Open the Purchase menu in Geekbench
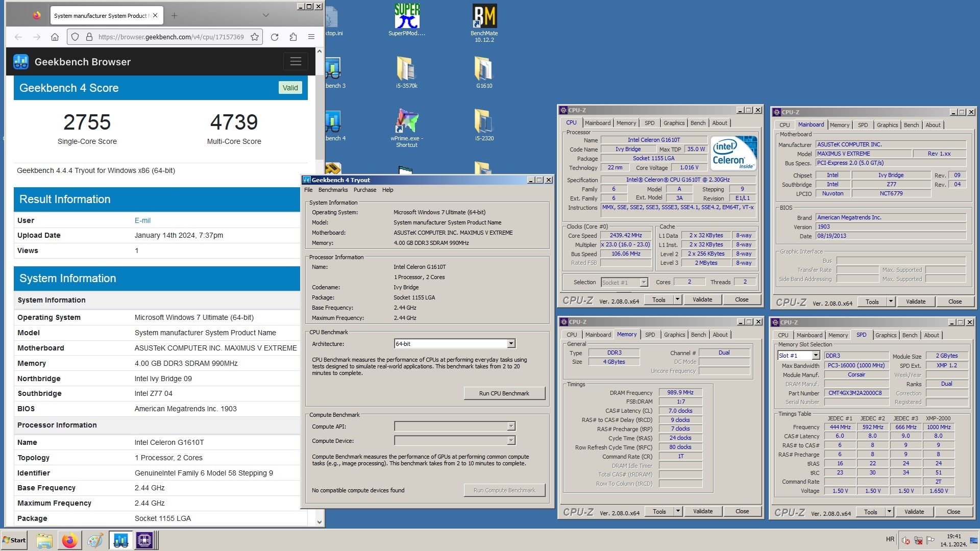 click(365, 190)
